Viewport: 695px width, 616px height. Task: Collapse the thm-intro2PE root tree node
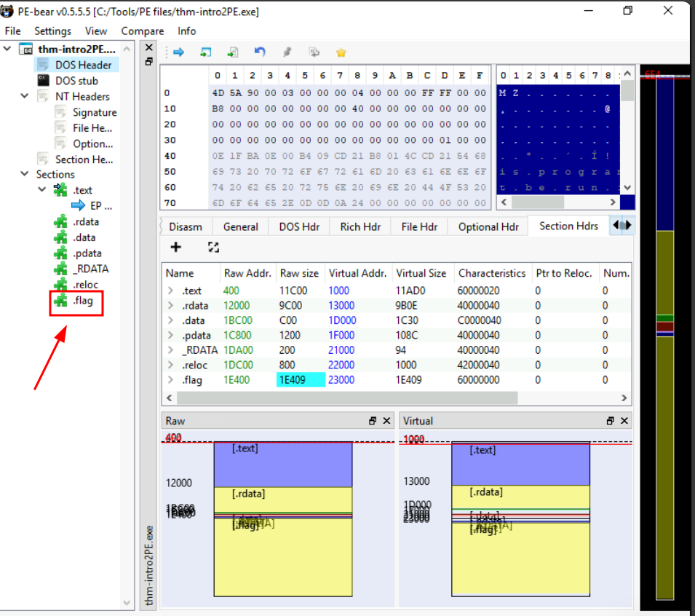tap(7, 48)
